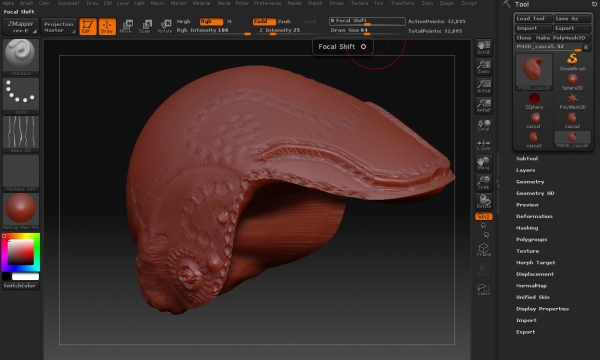
Task: Select the SimpleBrush tool
Action: coord(572,62)
